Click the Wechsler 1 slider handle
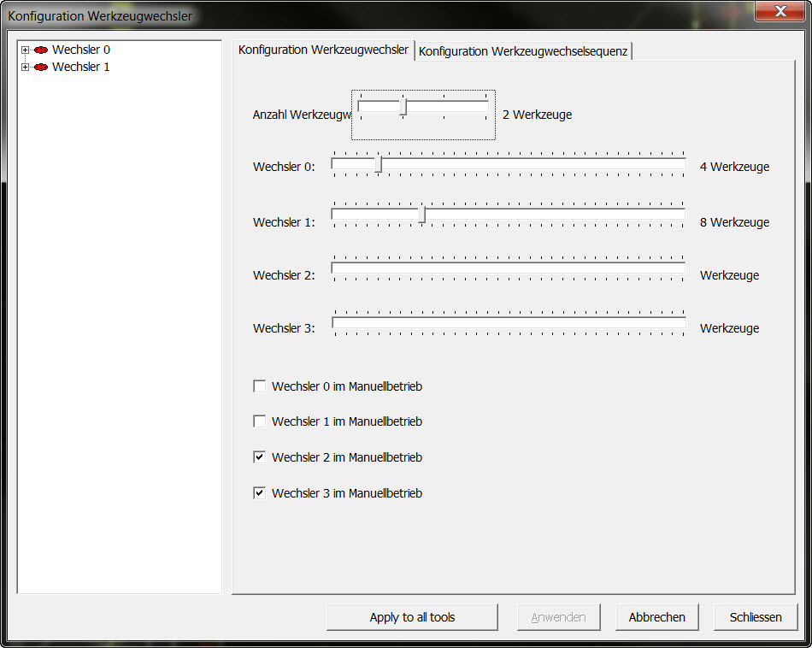Image resolution: width=812 pixels, height=648 pixels. (421, 215)
